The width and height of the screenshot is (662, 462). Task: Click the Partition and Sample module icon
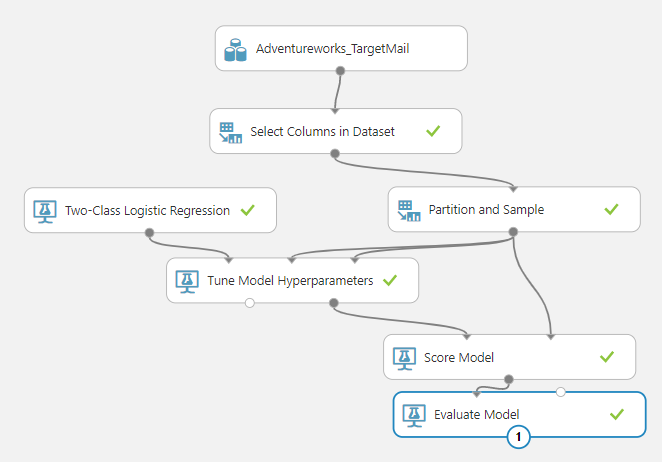tap(408, 210)
